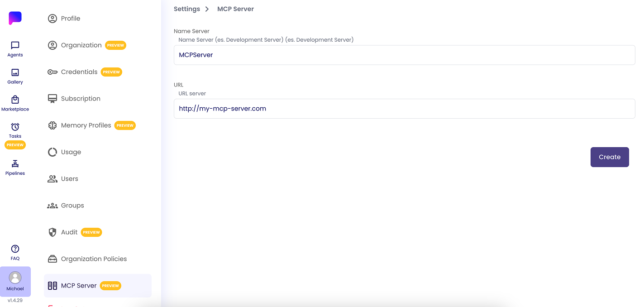Click the Memory Profiles brain icon
This screenshot has width=644, height=307.
point(52,125)
